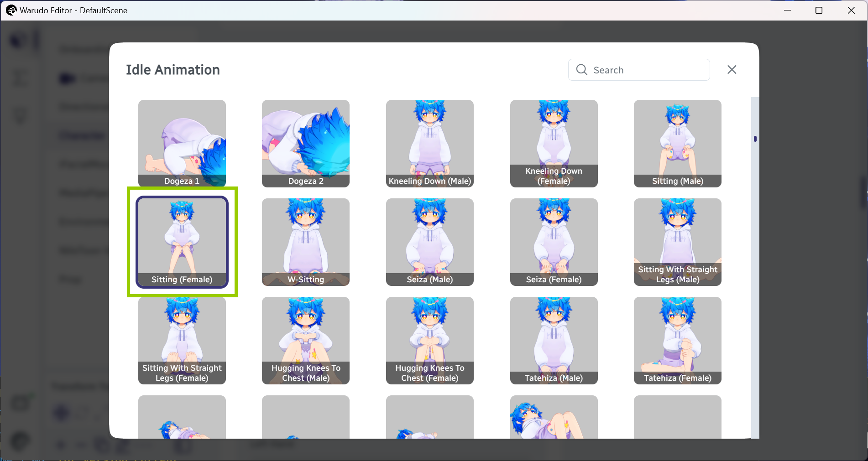Viewport: 868px width, 461px height.
Task: Choose Sitting With Straight Legs (Male)
Action: pyautogui.click(x=678, y=242)
